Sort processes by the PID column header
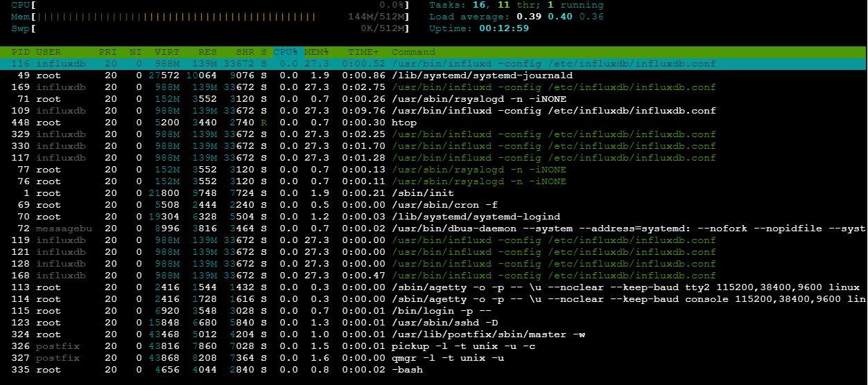The image size is (868, 385). (21, 52)
